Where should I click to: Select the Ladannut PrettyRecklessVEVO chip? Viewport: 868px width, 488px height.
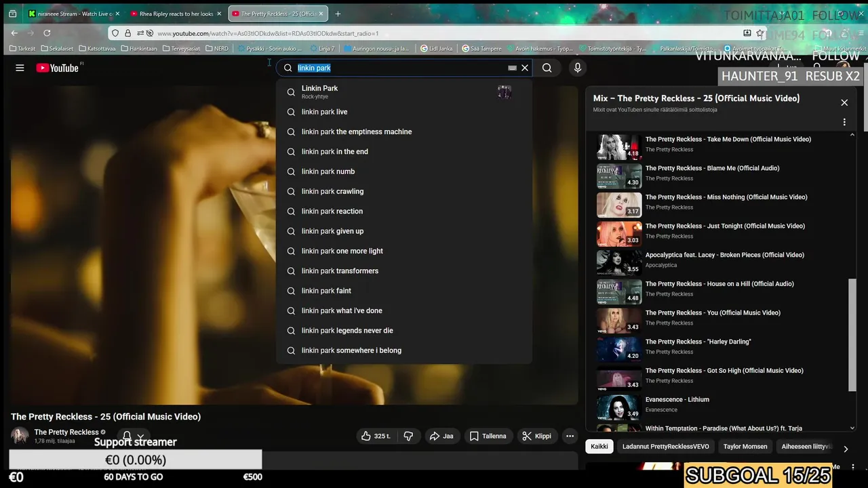click(x=666, y=447)
